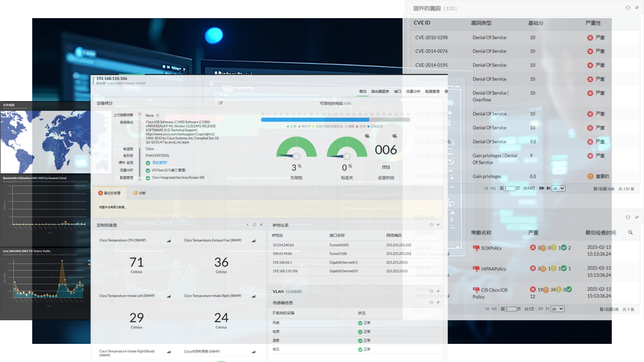Select the 诊断 tab
The height and width of the screenshot is (362, 644).
[x=139, y=193]
